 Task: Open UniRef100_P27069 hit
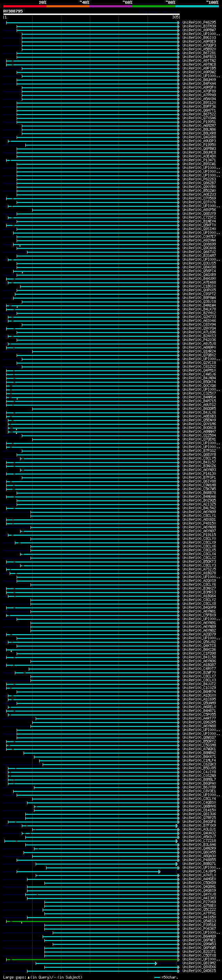(199, 902)
